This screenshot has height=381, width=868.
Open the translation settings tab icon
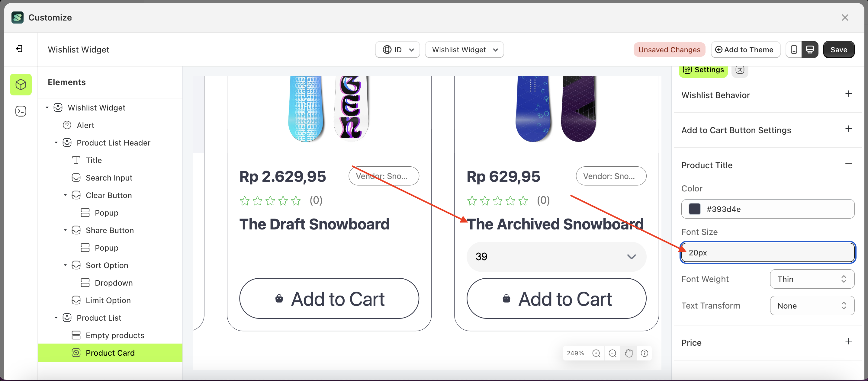(x=740, y=70)
